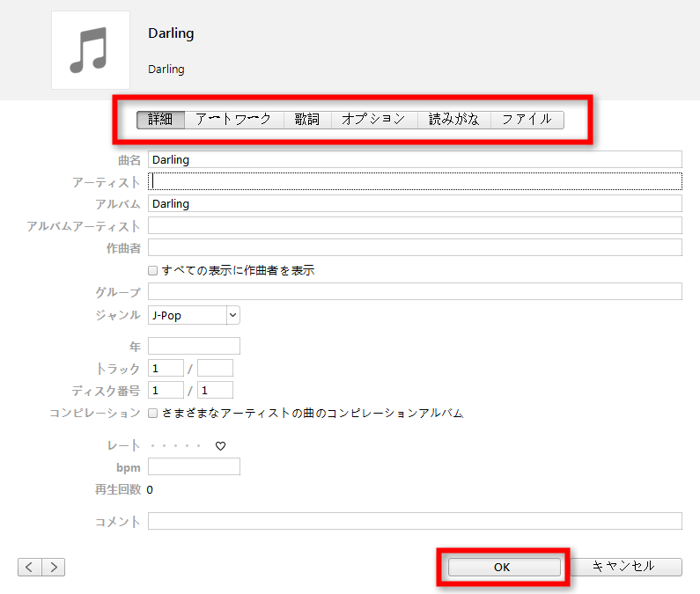Click the ディスク番号 total field
Screen dimensions: 700x594
coord(215,390)
